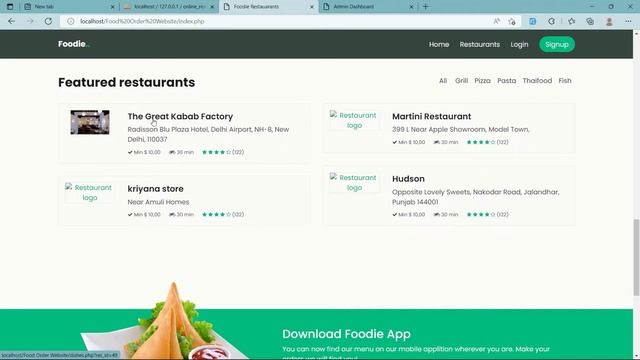640x360 pixels.
Task: Click the Martini Restaurant address text
Action: point(460,129)
